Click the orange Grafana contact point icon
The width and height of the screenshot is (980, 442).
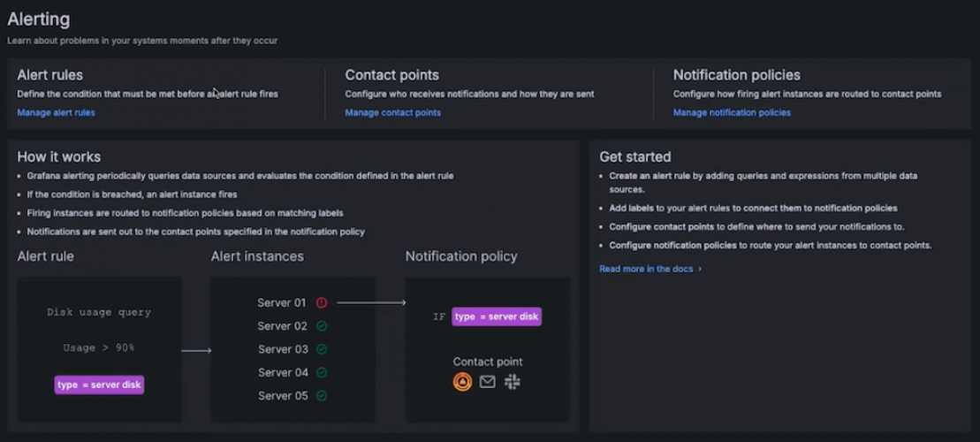pyautogui.click(x=462, y=382)
